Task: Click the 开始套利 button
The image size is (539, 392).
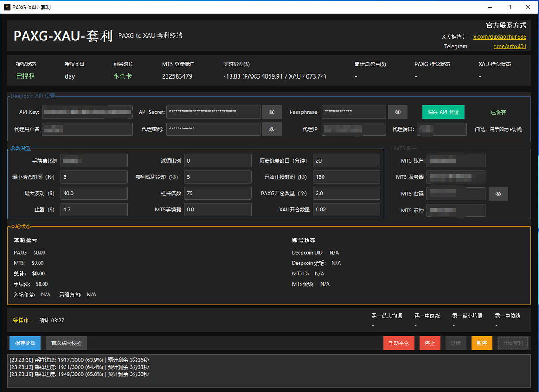Action: coord(513,343)
